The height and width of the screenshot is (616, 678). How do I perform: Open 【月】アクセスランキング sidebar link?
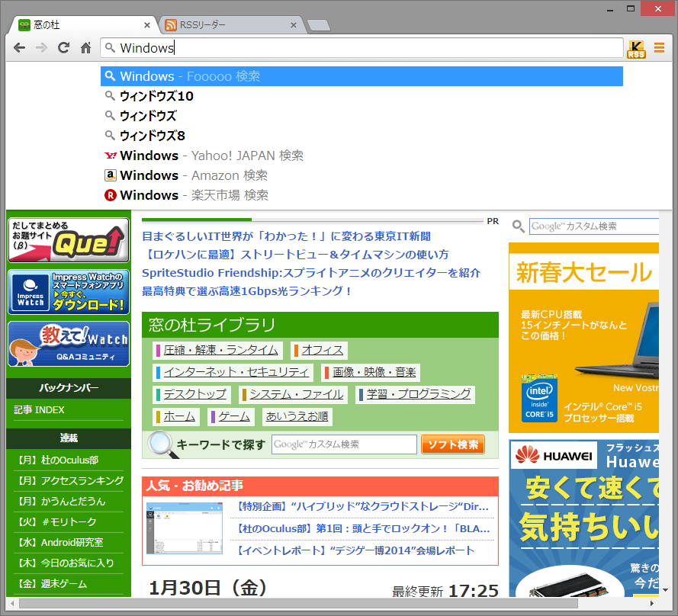[x=69, y=481]
